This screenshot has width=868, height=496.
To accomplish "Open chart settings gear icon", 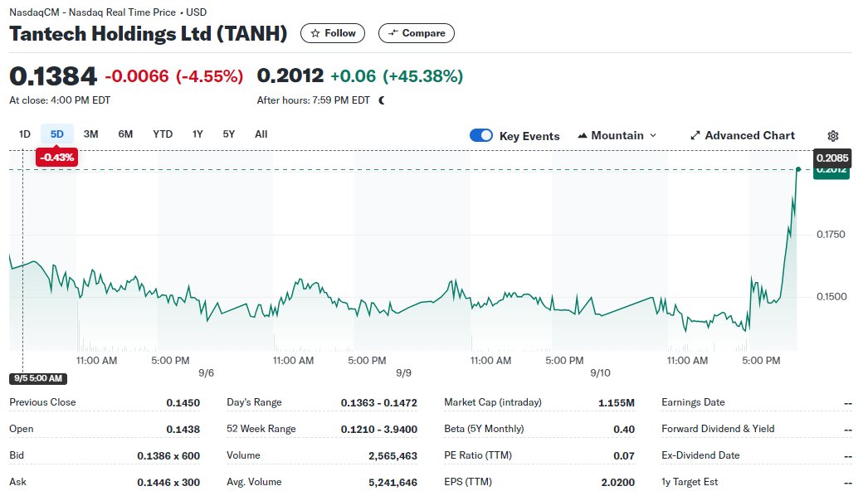I will click(x=833, y=136).
